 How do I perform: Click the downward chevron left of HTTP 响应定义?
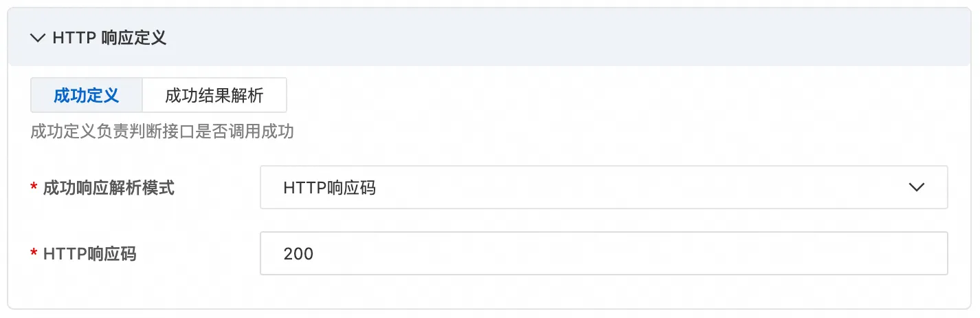38,38
